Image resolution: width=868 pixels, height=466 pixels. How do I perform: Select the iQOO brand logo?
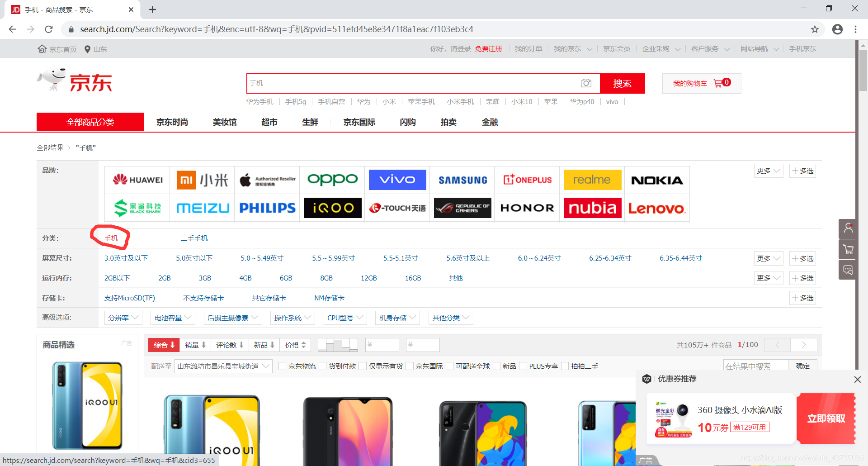[332, 208]
